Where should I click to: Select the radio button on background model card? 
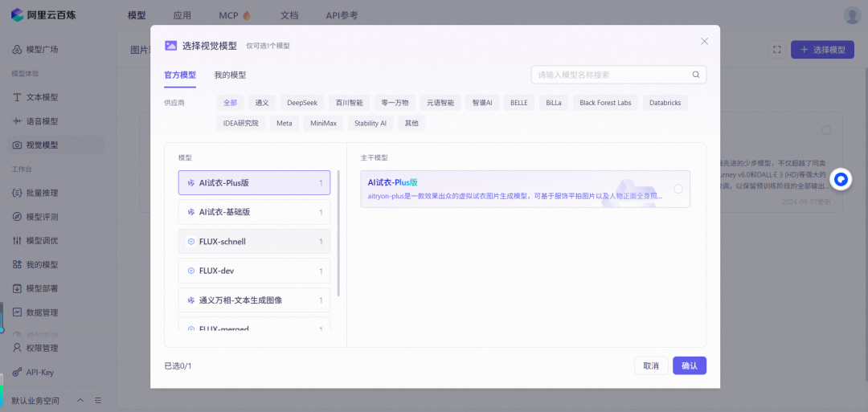[x=826, y=130]
